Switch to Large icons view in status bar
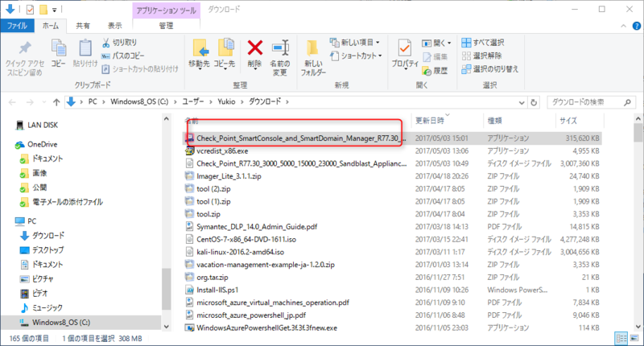 (x=634, y=338)
